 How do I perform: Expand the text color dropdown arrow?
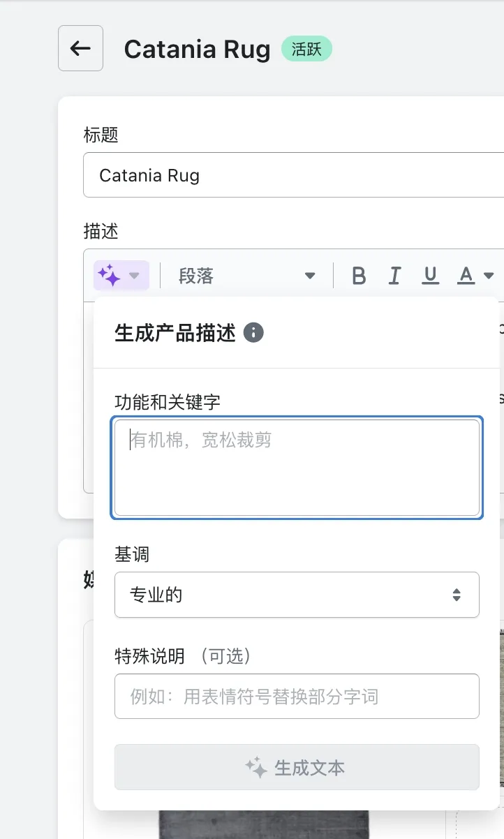click(x=489, y=276)
